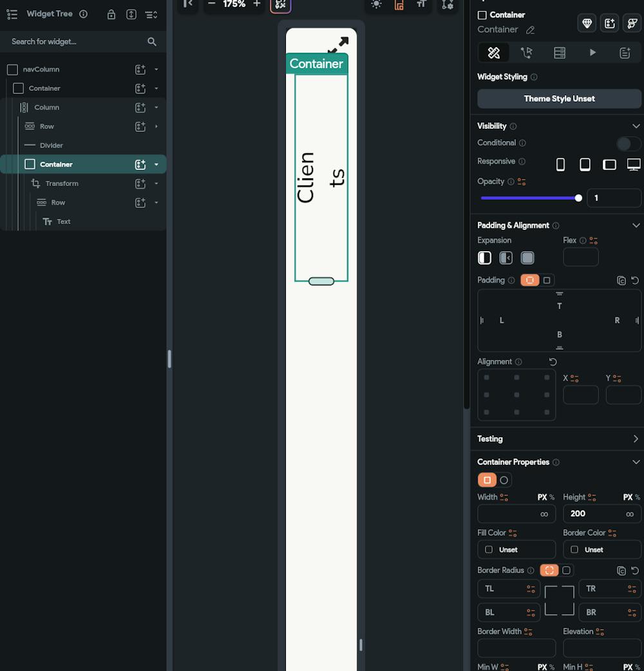Open the Backend Query tab
This screenshot has height=671, width=644.
coord(559,53)
